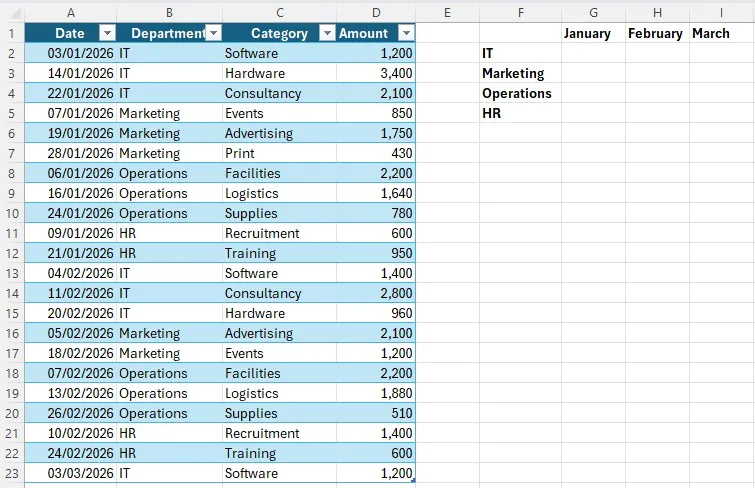The width and height of the screenshot is (755, 488).
Task: Select column F header
Action: 521,13
